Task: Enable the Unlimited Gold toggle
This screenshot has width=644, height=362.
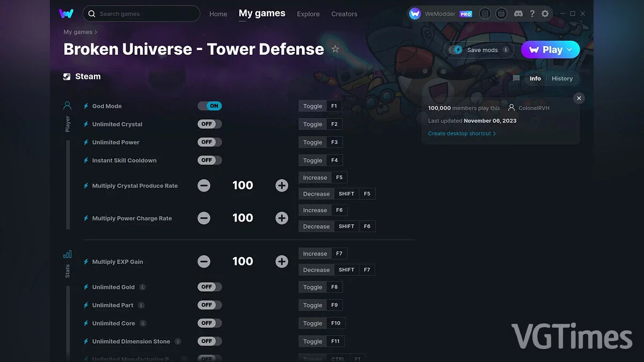Action: (209, 286)
